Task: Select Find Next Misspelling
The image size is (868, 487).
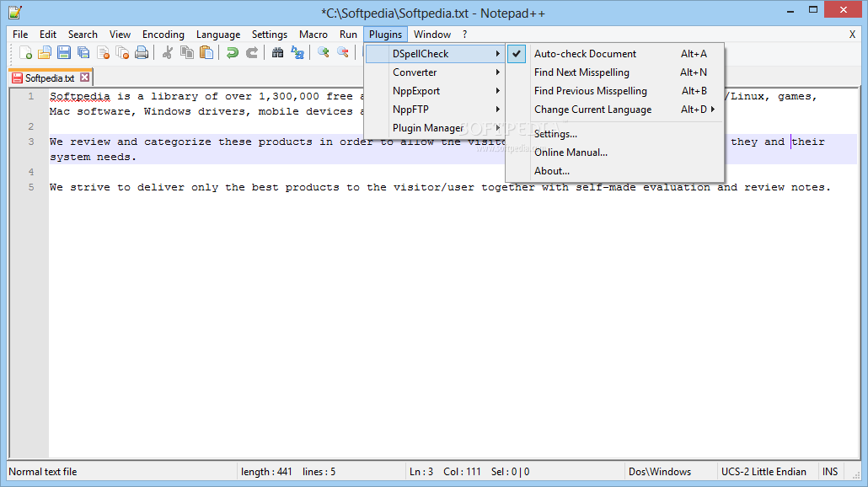Action: click(614, 72)
